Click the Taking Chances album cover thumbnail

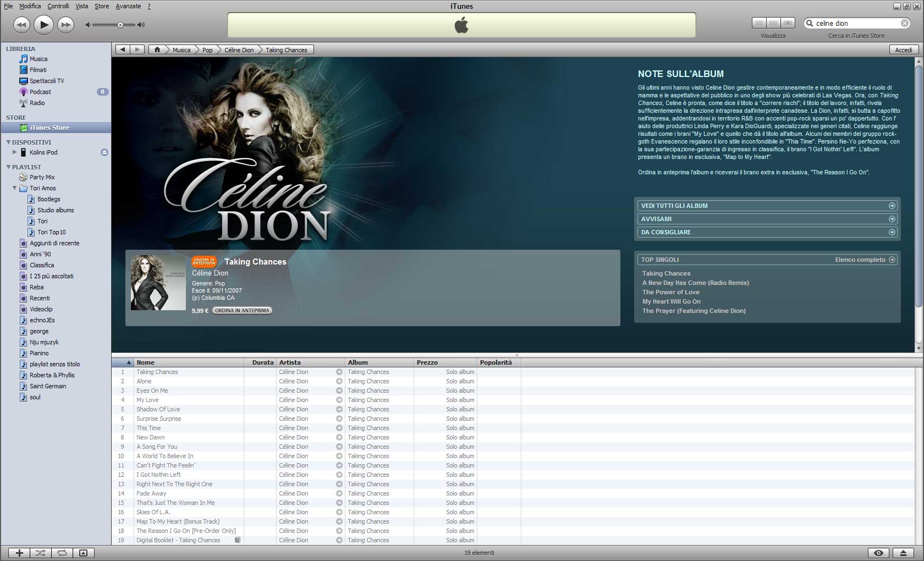point(158,282)
